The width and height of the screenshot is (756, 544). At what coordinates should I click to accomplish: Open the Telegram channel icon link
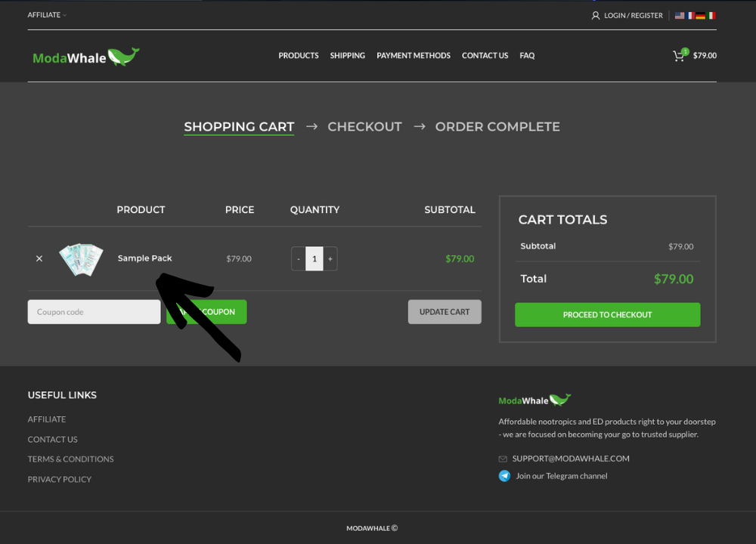(504, 476)
